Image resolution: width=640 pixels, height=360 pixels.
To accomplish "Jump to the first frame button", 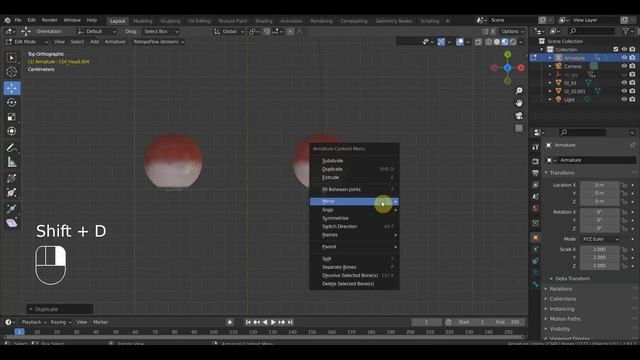I will click(x=248, y=322).
